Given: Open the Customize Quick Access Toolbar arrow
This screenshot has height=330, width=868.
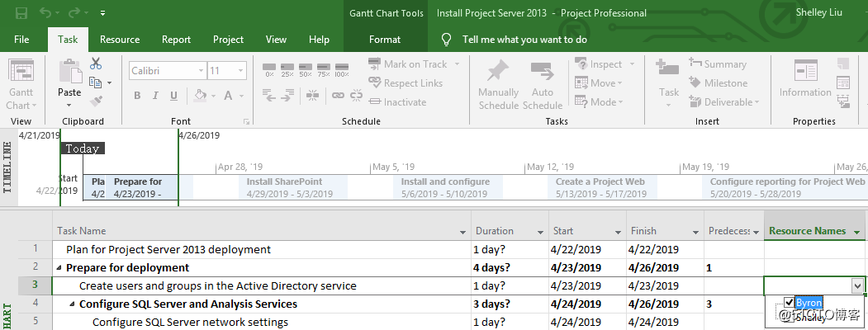Looking at the screenshot, I should click(103, 13).
